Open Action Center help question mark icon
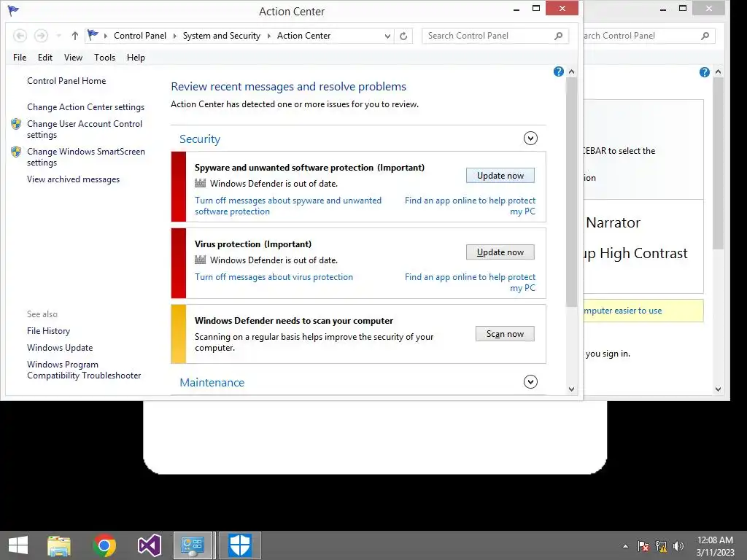The image size is (747, 560). [x=559, y=72]
